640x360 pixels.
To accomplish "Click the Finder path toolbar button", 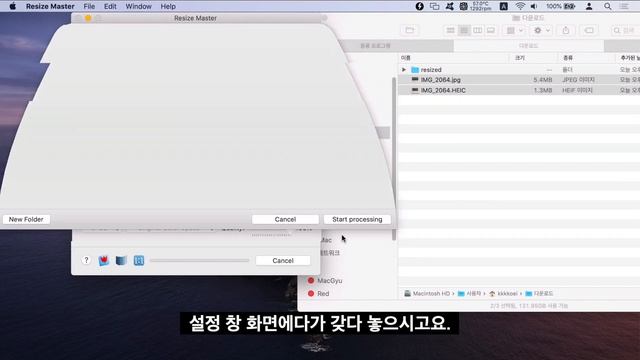I will point(410,30).
